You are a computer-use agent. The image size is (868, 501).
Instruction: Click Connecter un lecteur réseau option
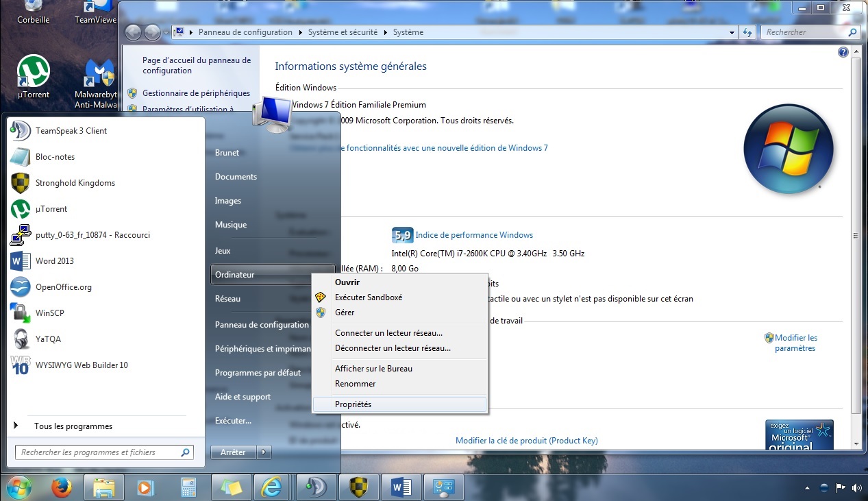(x=388, y=333)
